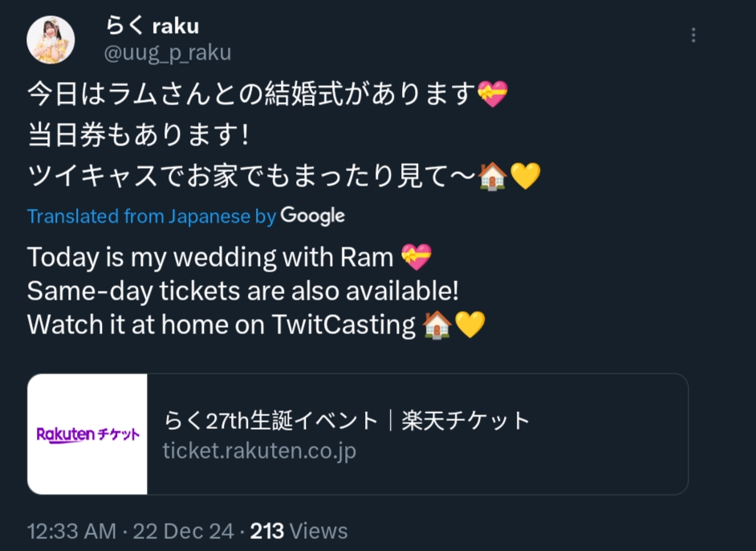This screenshot has height=551, width=756.
Task: Click yellow heart emoji in Japanese text
Action: (526, 176)
